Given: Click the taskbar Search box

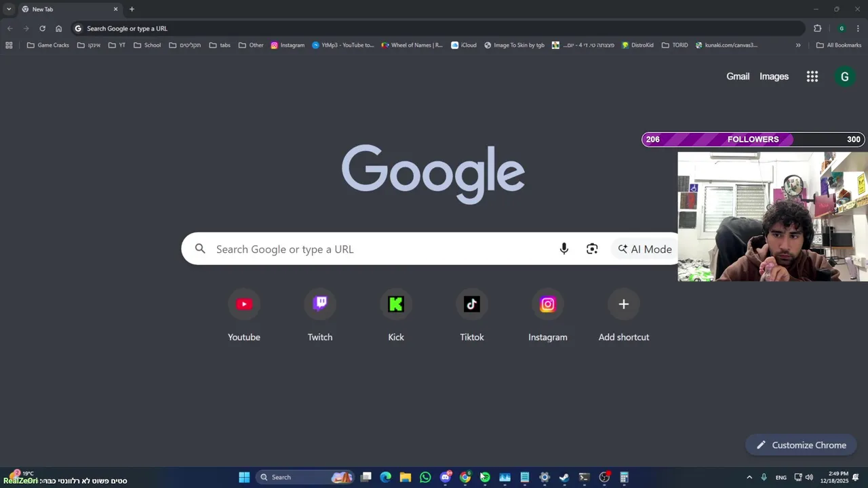Looking at the screenshot, I should 305,477.
